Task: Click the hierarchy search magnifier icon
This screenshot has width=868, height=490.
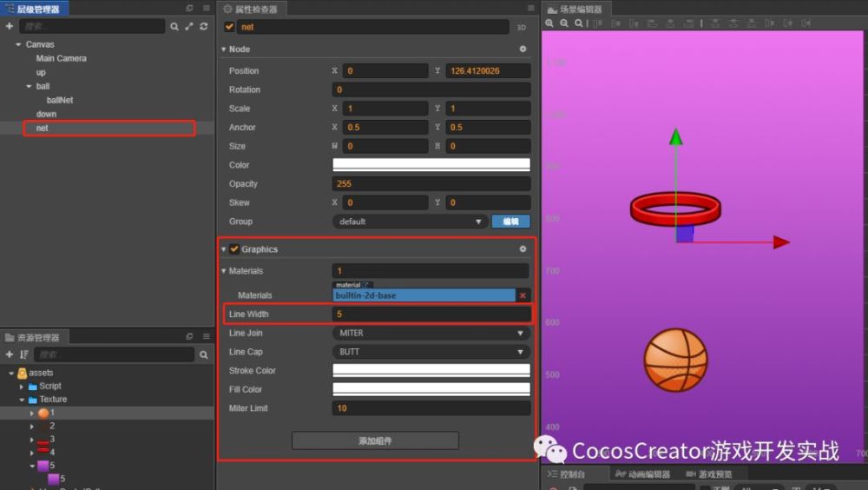Action: point(174,27)
